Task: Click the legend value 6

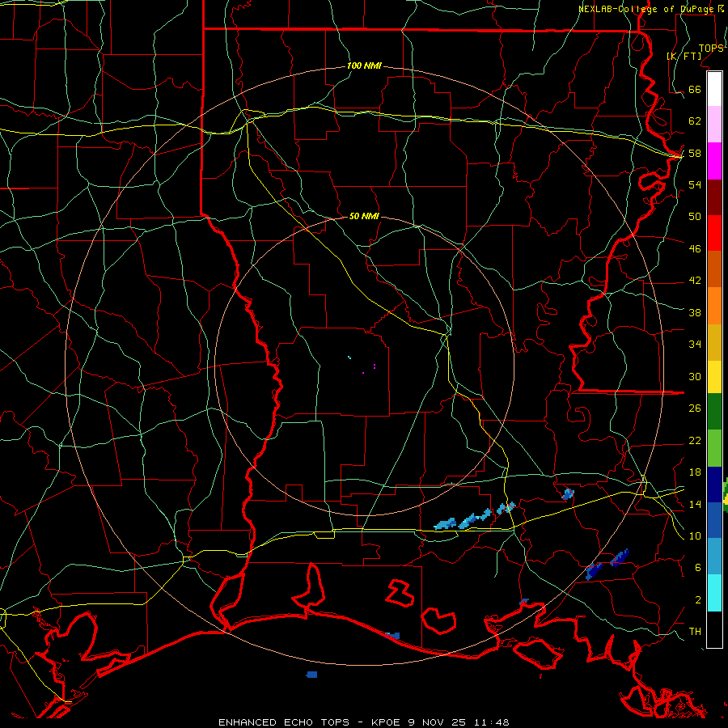Action: pos(697,567)
